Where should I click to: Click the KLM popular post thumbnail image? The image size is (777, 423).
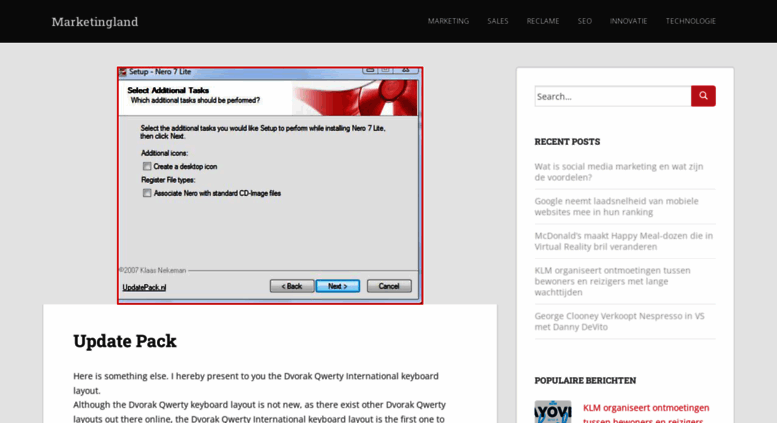pyautogui.click(x=553, y=412)
